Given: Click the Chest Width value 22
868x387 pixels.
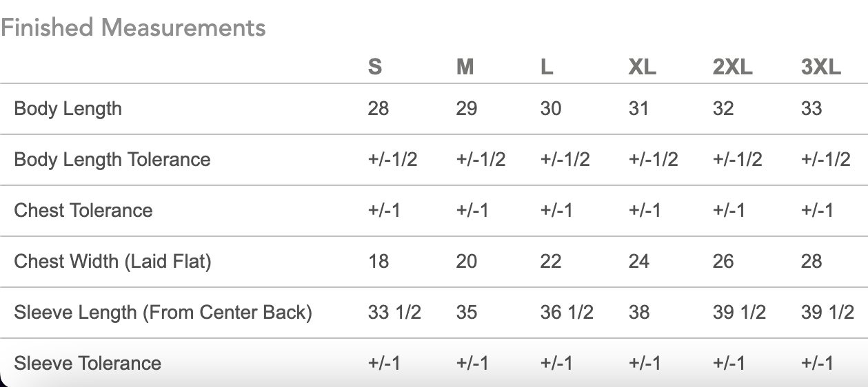Looking at the screenshot, I should pos(551,262).
